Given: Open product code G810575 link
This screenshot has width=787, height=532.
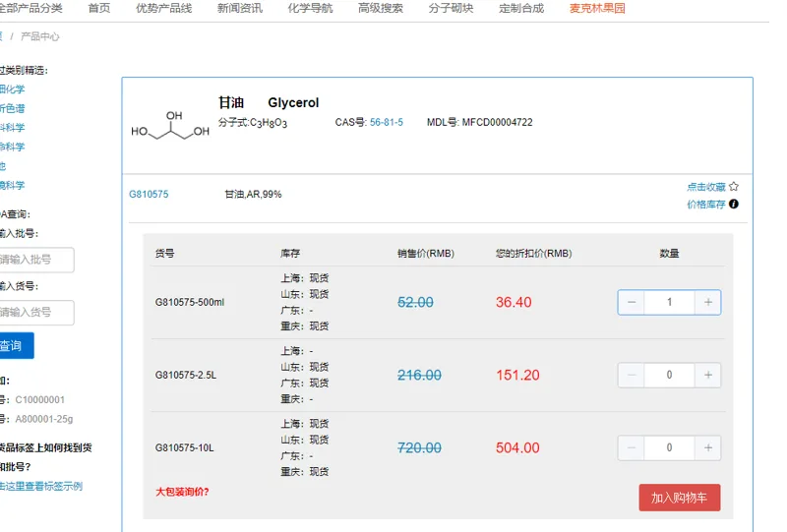Looking at the screenshot, I should pos(149,195).
